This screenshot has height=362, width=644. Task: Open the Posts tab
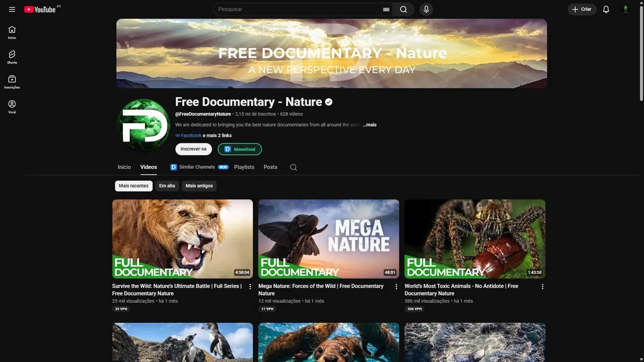tap(271, 167)
